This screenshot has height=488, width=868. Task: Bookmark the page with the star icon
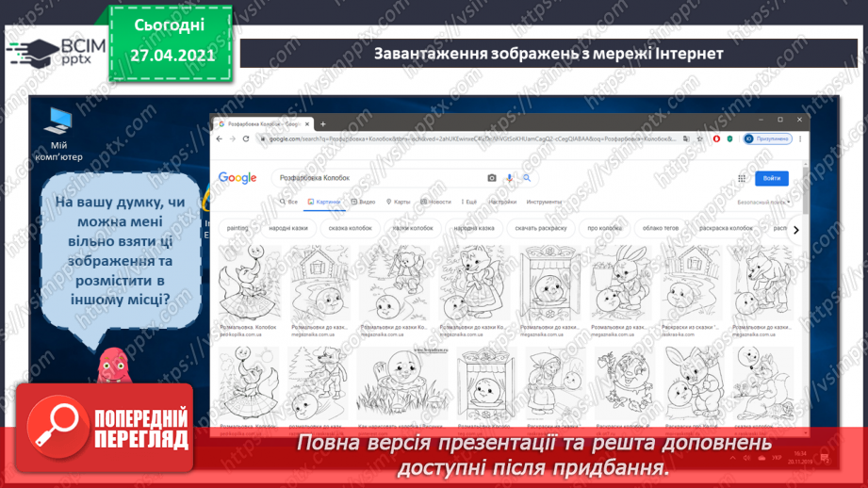(x=699, y=138)
